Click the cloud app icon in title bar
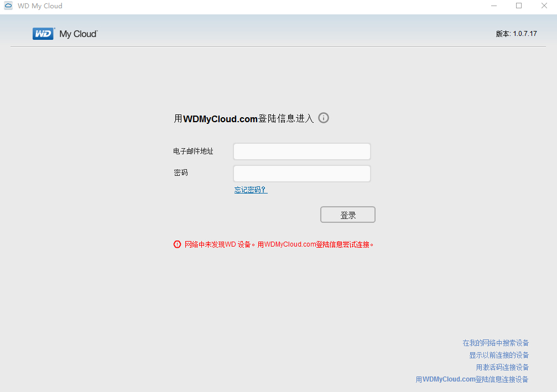 [x=8, y=6]
